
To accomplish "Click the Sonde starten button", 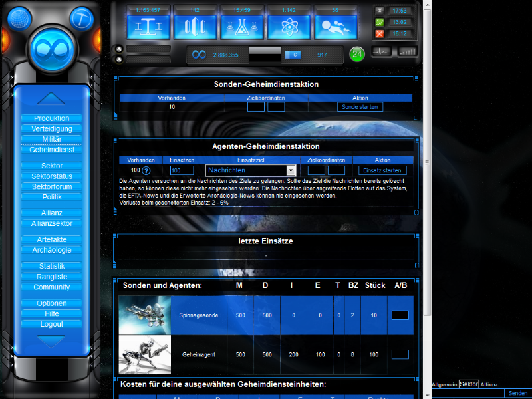I will pyautogui.click(x=360, y=106).
